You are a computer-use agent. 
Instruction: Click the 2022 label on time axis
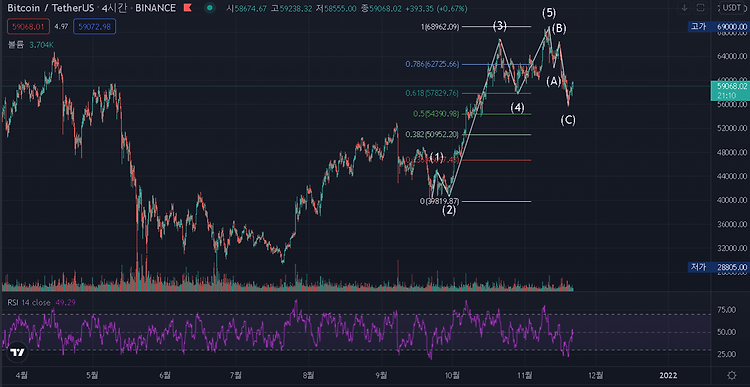(667, 375)
